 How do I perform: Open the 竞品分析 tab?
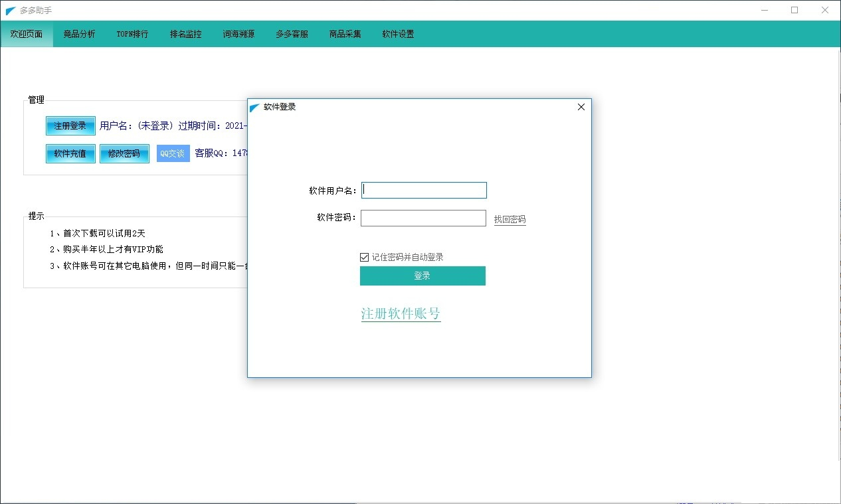pyautogui.click(x=79, y=34)
